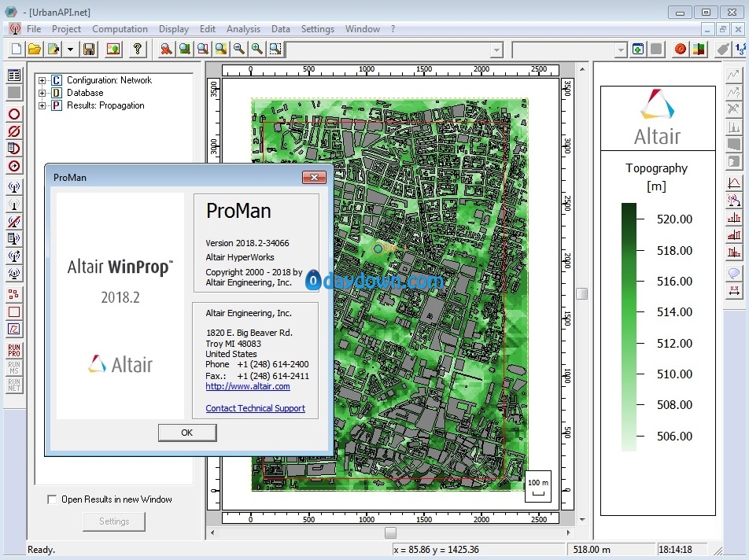Open a project with the folder icon
This screenshot has height=560, width=749.
click(x=35, y=50)
